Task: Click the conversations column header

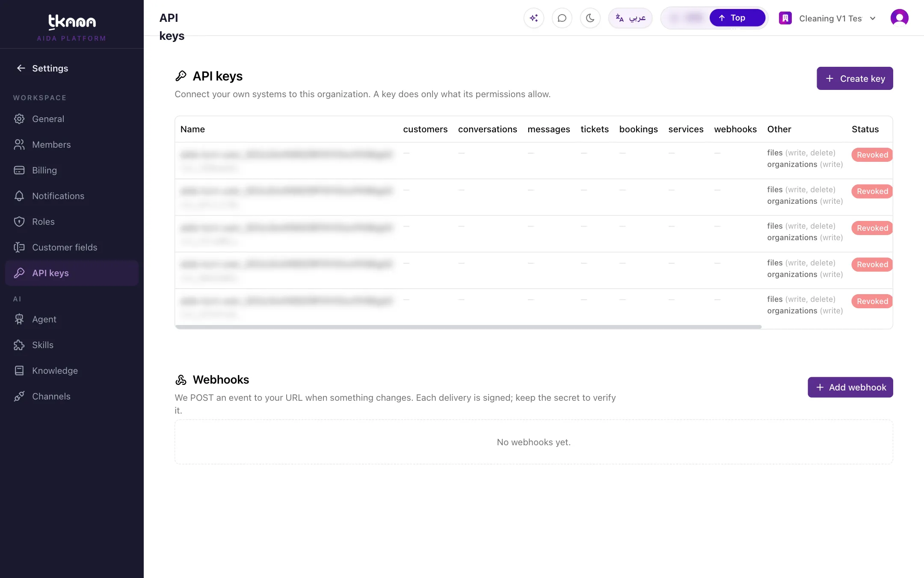Action: click(487, 129)
